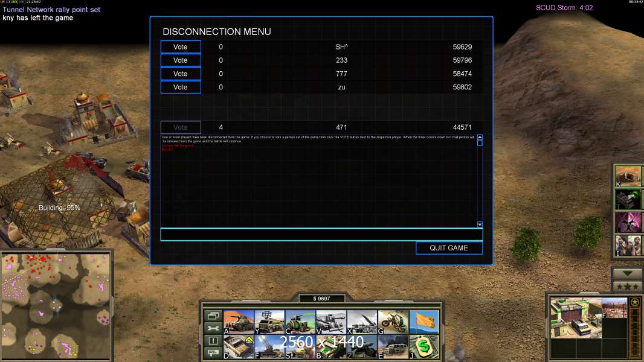Click player name 'zu' in list
This screenshot has width=644, height=362.
tap(341, 87)
